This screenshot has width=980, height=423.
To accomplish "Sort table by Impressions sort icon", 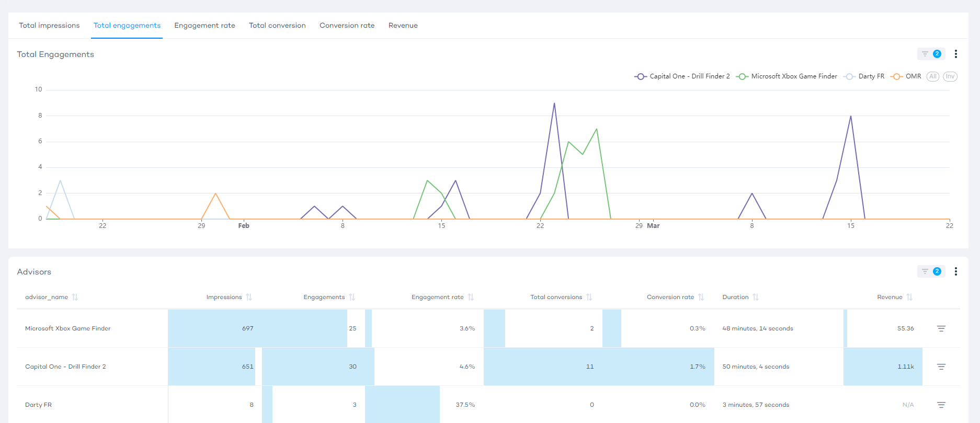I will click(249, 297).
